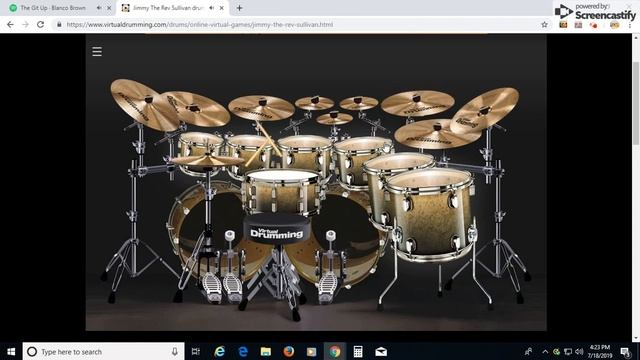This screenshot has height=360, width=640.
Task: Switch to The Git Up Blanco Brown tab
Action: (53, 8)
